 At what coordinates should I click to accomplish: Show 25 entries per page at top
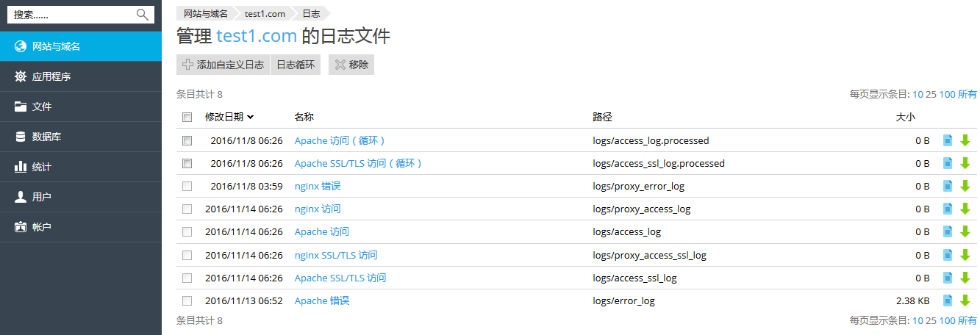pyautogui.click(x=931, y=94)
